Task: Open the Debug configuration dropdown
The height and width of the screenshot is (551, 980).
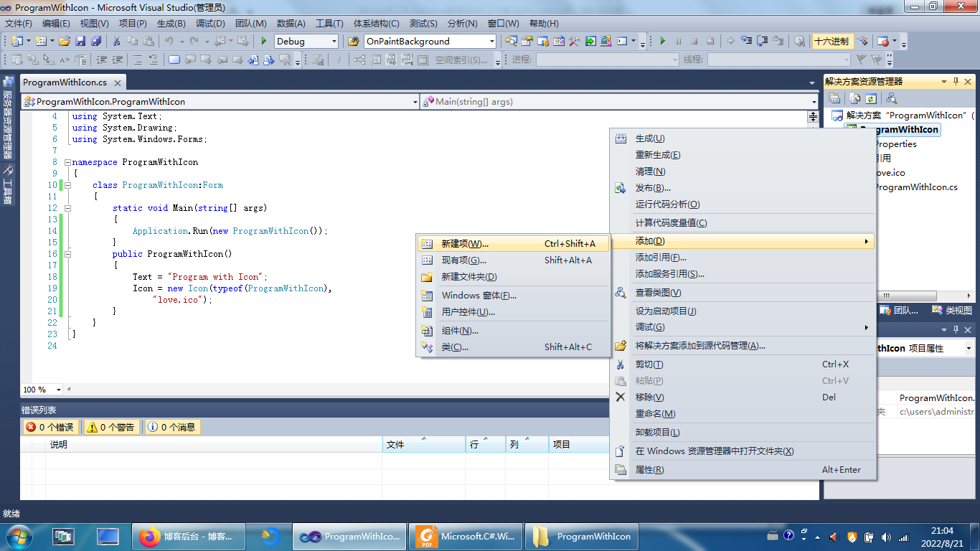Action: (x=306, y=41)
